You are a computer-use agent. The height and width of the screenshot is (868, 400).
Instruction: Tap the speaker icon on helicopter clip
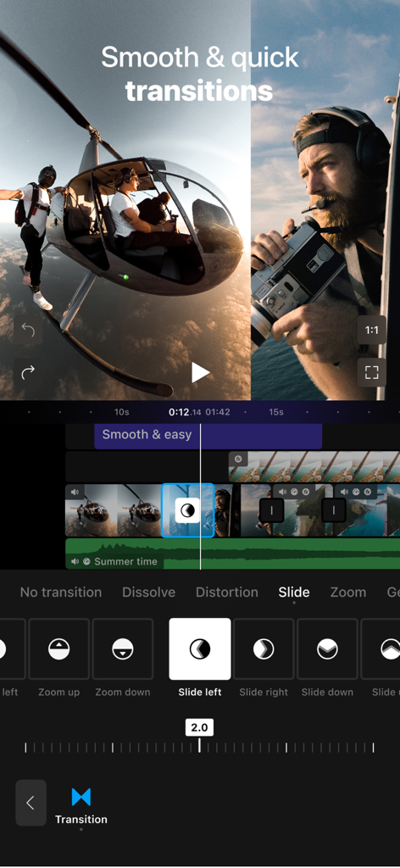click(75, 492)
